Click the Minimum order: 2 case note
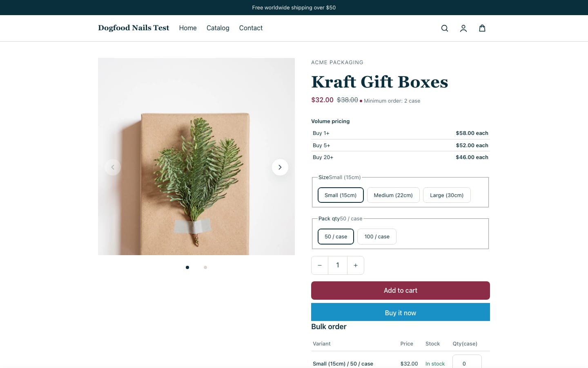Viewport: 588px width, 368px height. (x=392, y=101)
